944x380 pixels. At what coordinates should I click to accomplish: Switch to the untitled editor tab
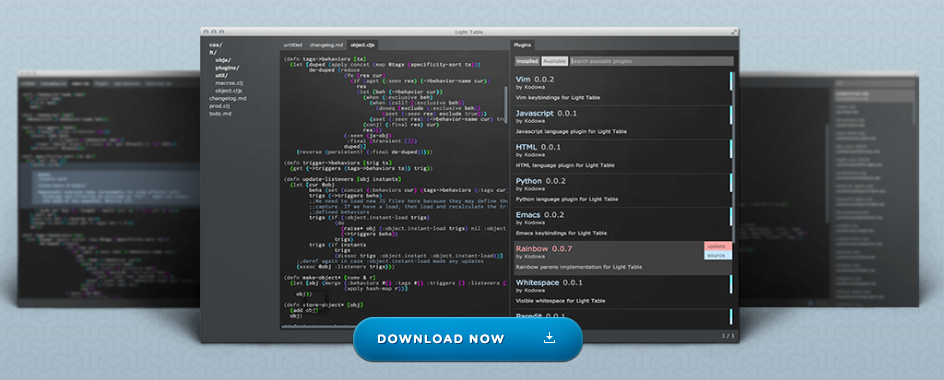(293, 45)
